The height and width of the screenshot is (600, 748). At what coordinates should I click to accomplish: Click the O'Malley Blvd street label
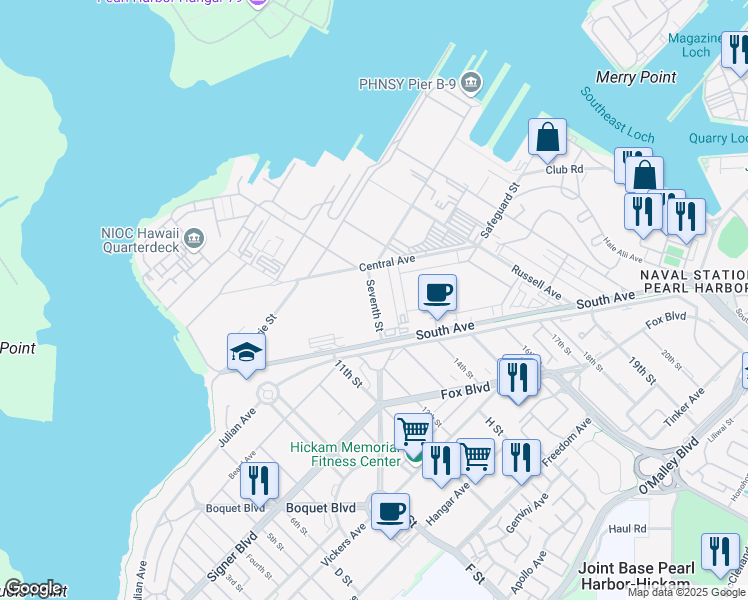[x=668, y=466]
